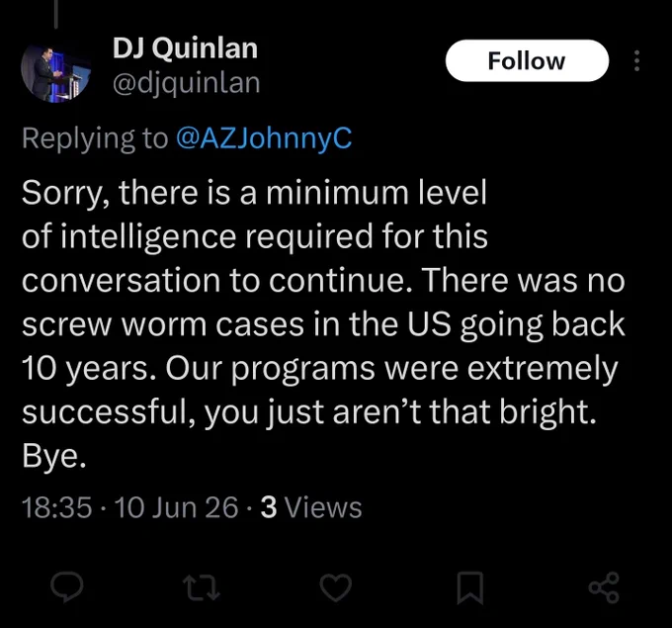Bookmark this tweet
Viewport: 672px width, 628px height.
(x=470, y=588)
